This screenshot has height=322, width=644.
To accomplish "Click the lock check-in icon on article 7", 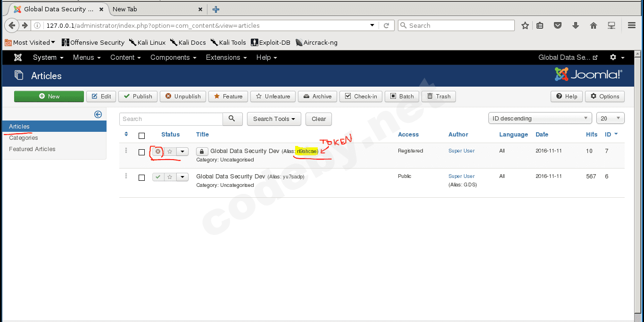I will tap(202, 152).
